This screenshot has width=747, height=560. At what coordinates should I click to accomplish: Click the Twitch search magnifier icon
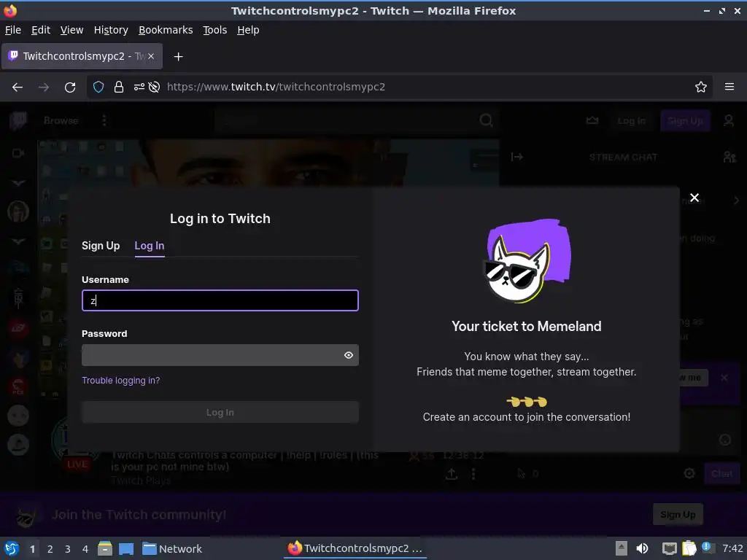point(486,120)
